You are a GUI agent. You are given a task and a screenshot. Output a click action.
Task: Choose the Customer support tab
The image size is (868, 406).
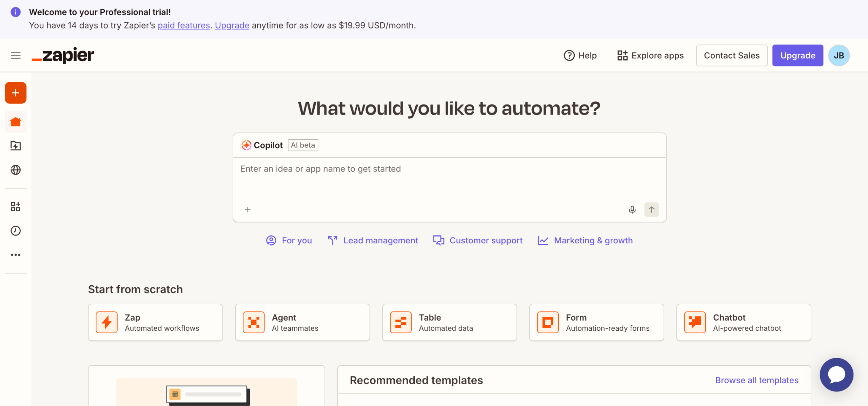pos(478,240)
